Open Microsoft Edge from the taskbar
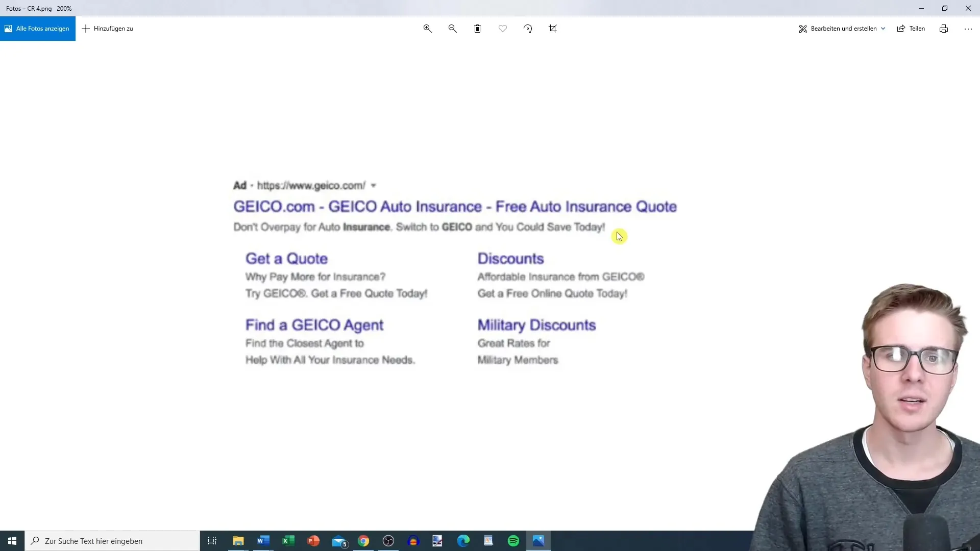 tap(463, 541)
